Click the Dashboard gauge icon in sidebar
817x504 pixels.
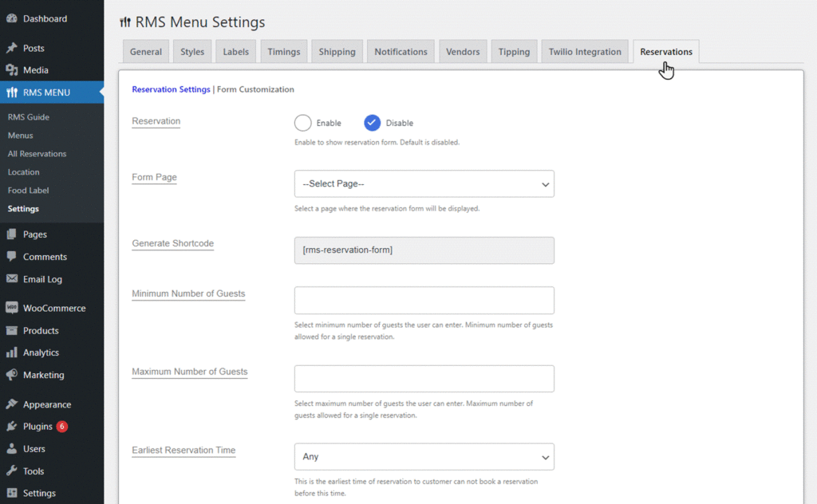11,18
